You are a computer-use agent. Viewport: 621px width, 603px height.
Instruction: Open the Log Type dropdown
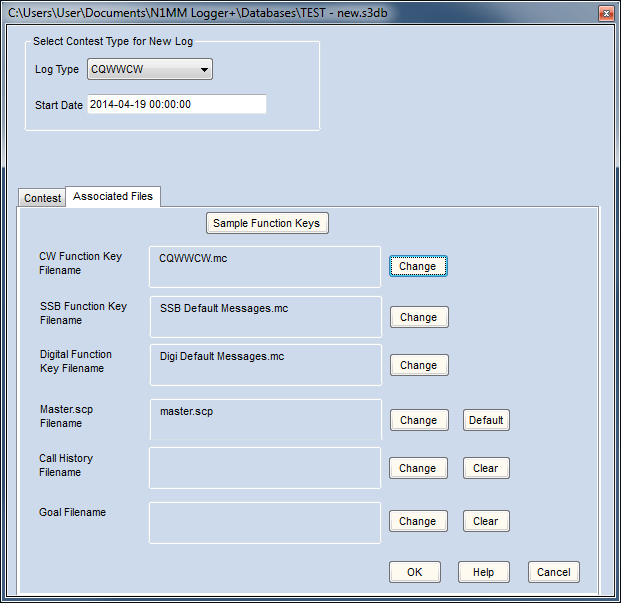pyautogui.click(x=150, y=69)
